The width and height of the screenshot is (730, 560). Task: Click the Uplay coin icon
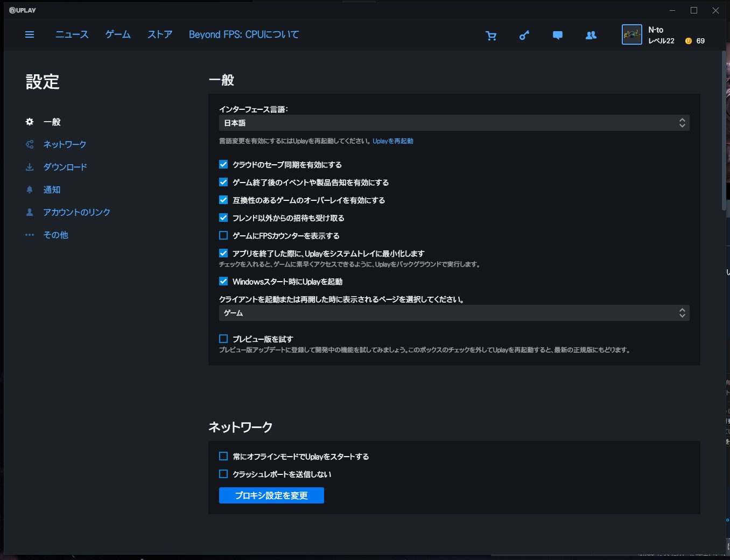coord(689,41)
